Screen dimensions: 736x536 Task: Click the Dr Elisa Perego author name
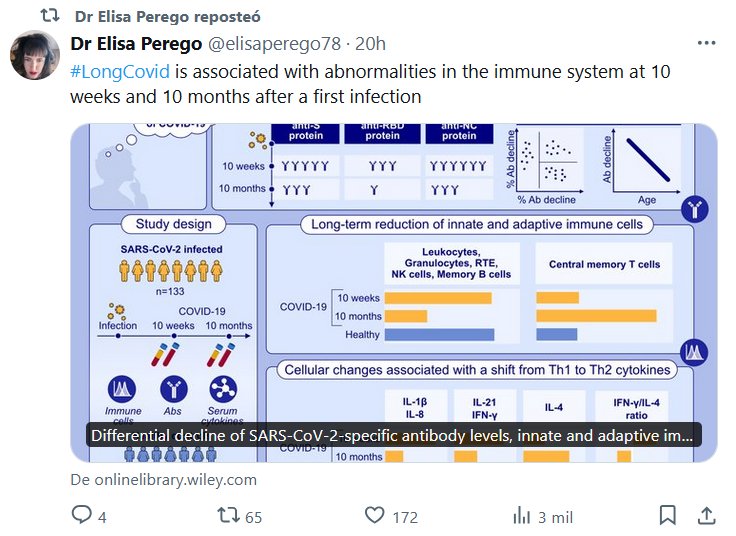pyautogui.click(x=135, y=44)
